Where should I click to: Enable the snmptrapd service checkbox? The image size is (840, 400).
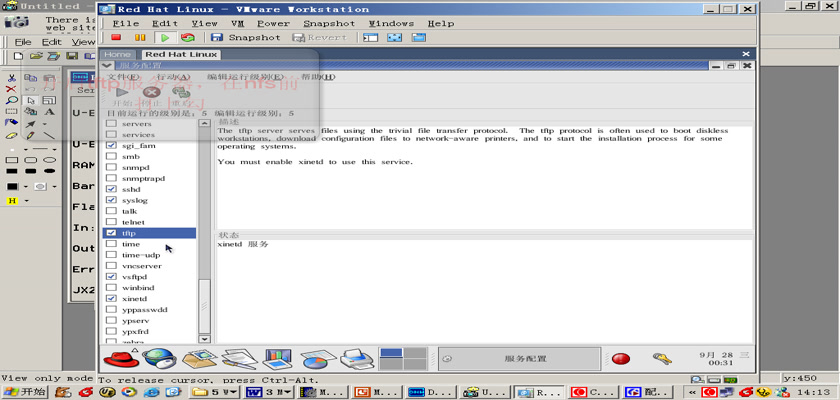pos(111,178)
